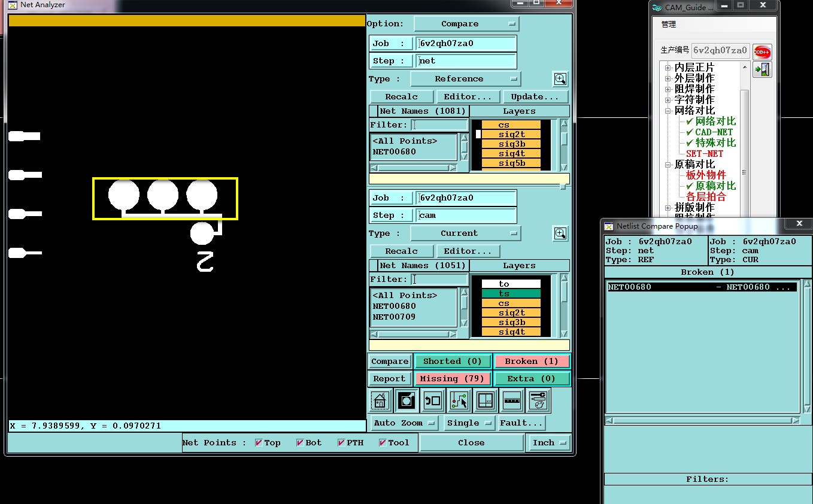Select the reference cs layer swatch
Viewport: 813px width, 504px height.
point(511,125)
